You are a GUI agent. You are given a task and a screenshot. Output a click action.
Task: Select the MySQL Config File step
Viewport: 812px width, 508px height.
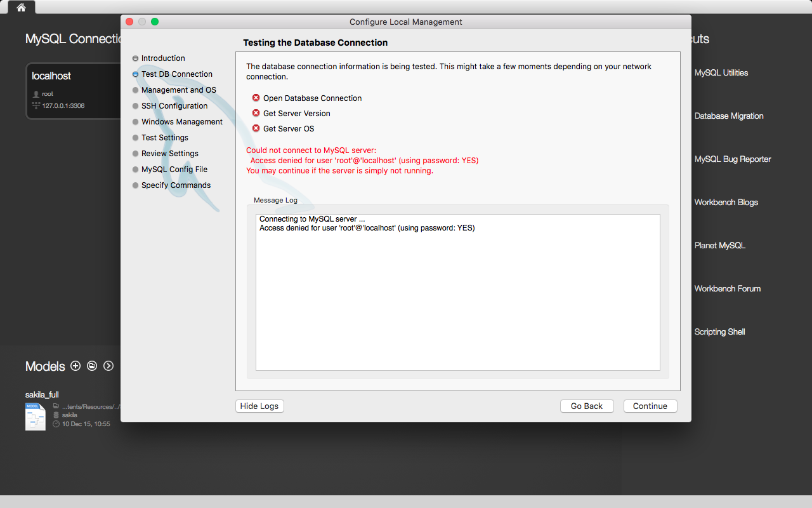pyautogui.click(x=174, y=170)
